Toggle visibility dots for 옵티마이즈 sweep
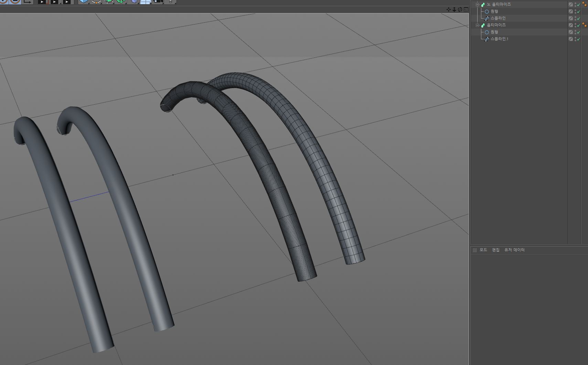This screenshot has width=588, height=365. (x=575, y=25)
